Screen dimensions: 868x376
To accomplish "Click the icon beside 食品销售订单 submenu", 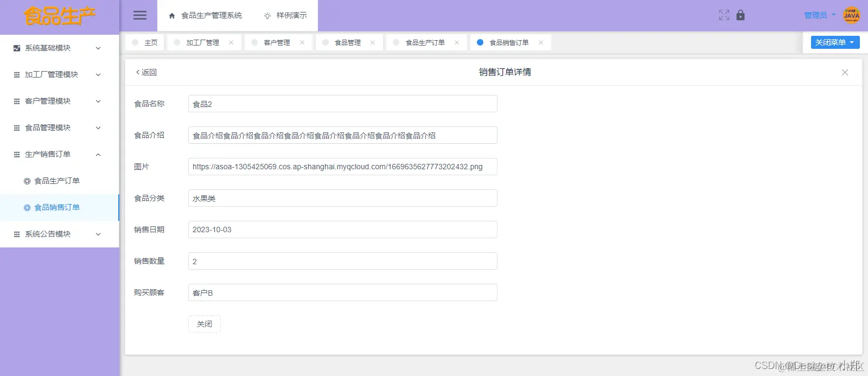I will [27, 208].
